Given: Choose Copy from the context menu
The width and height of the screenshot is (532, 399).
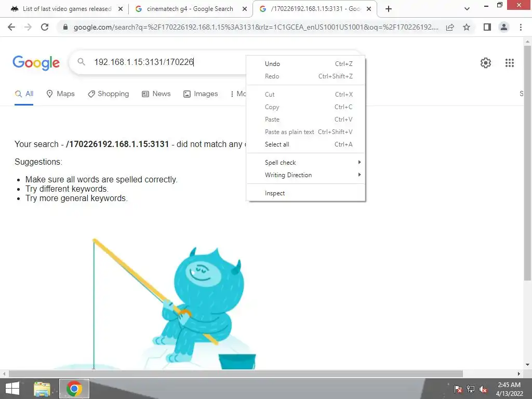Looking at the screenshot, I should 306,107.
